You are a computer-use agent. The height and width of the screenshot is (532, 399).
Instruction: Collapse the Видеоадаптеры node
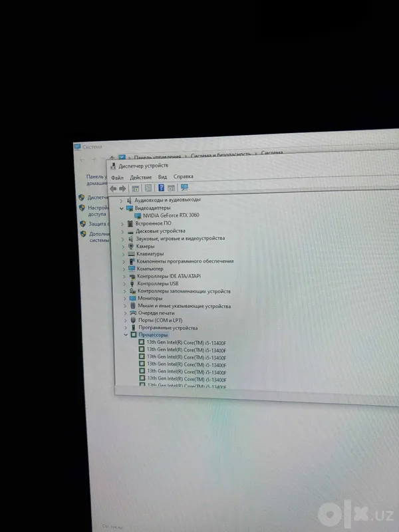pyautogui.click(x=122, y=208)
